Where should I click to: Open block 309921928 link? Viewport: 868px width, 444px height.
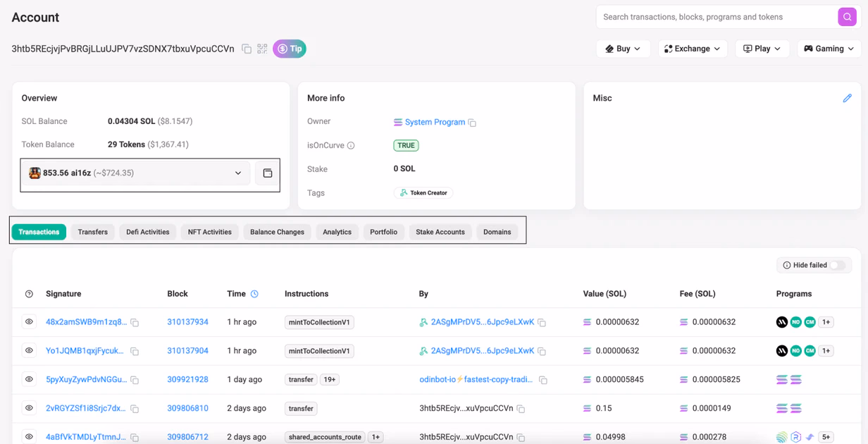187,379
